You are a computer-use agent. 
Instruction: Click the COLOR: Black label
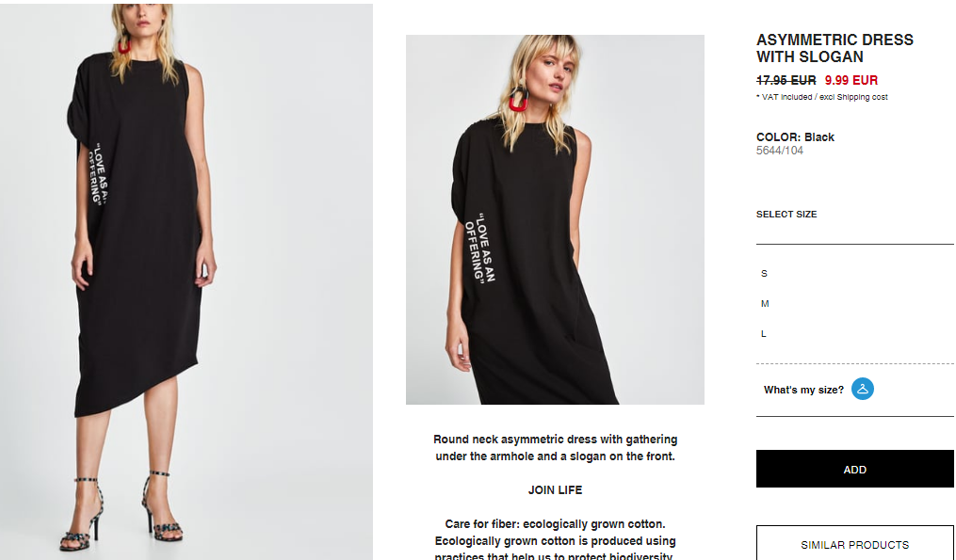coord(795,137)
